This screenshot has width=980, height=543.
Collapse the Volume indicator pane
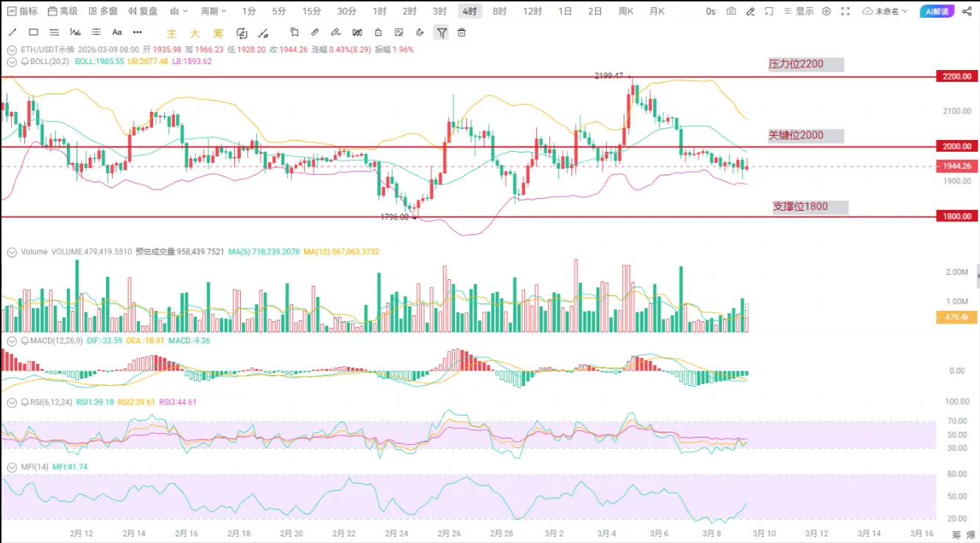(x=11, y=252)
